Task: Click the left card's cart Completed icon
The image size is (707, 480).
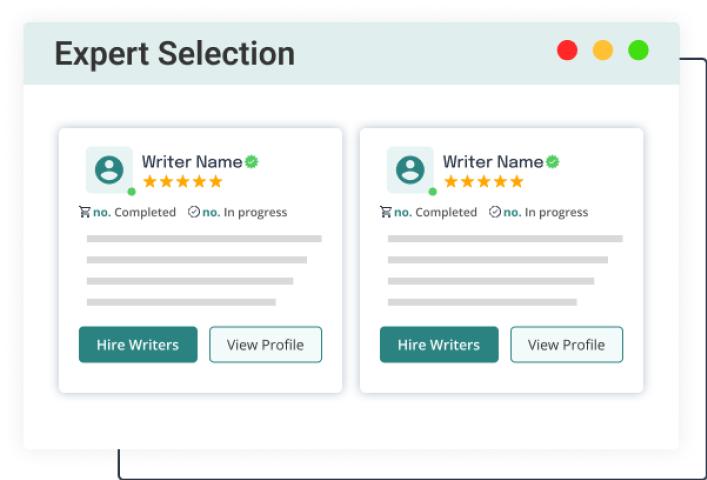Action: click(x=85, y=212)
